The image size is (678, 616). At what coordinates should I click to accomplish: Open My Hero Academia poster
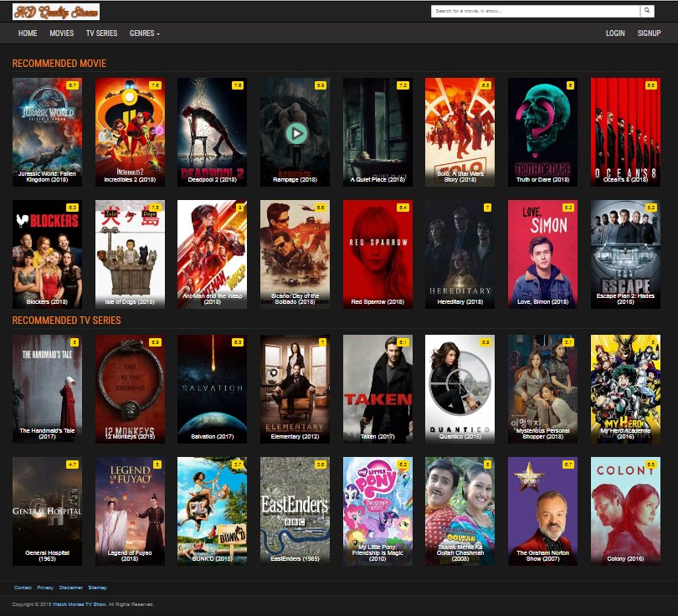pyautogui.click(x=625, y=389)
